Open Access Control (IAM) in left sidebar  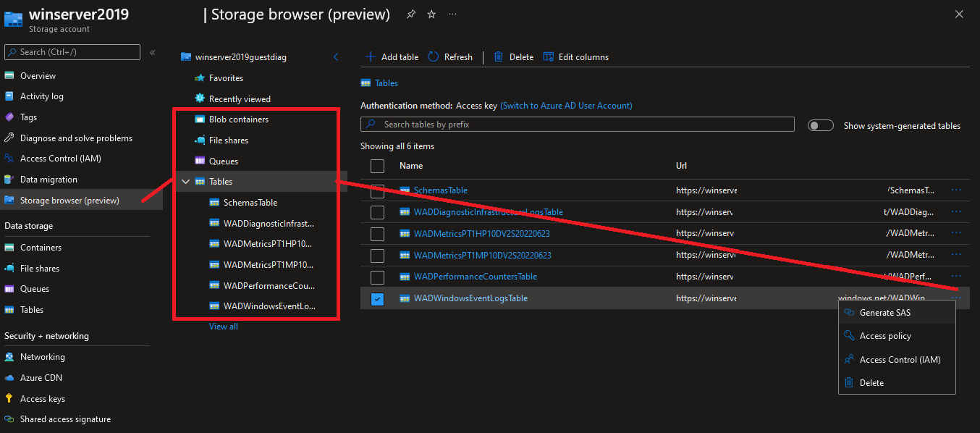pyautogui.click(x=60, y=159)
